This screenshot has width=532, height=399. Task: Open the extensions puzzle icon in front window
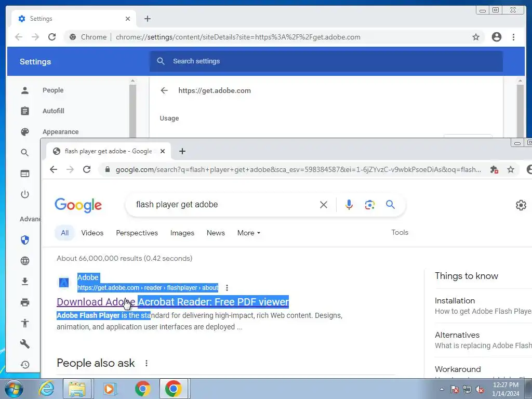click(495, 169)
